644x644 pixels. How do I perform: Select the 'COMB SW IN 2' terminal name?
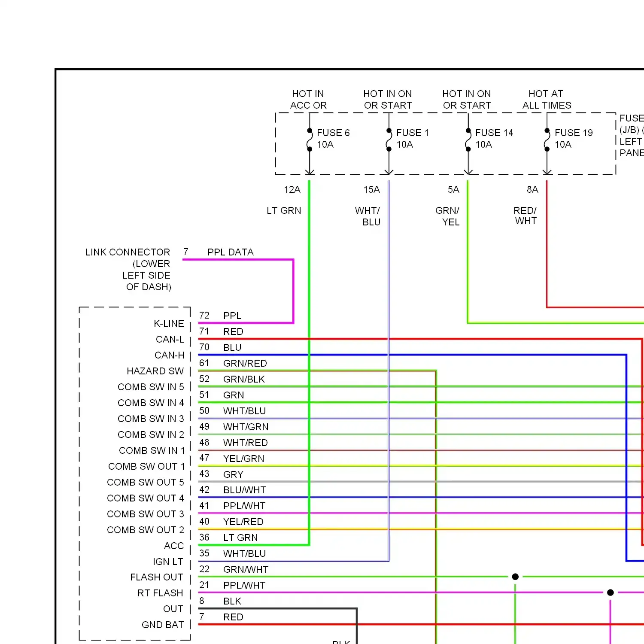click(x=151, y=434)
